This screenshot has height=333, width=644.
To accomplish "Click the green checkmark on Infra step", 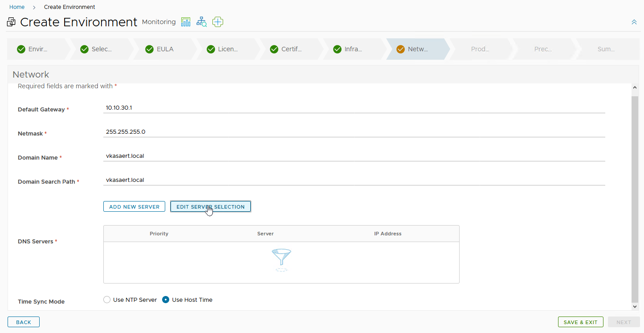I will 337,49.
